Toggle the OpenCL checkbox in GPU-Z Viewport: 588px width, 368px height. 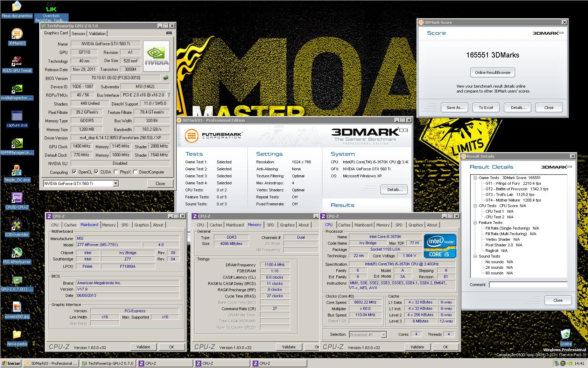tap(74, 172)
